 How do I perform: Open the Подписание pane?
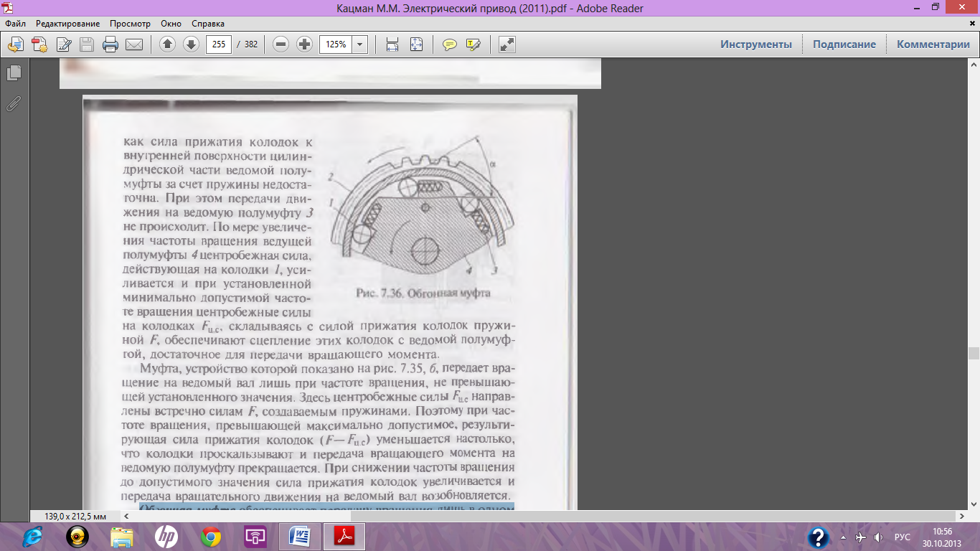point(844,44)
